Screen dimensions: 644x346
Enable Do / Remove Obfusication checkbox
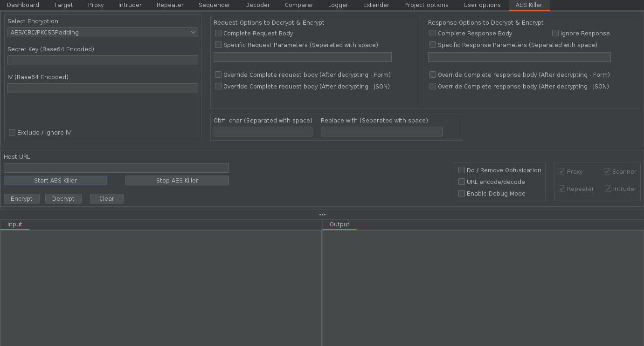pos(462,170)
